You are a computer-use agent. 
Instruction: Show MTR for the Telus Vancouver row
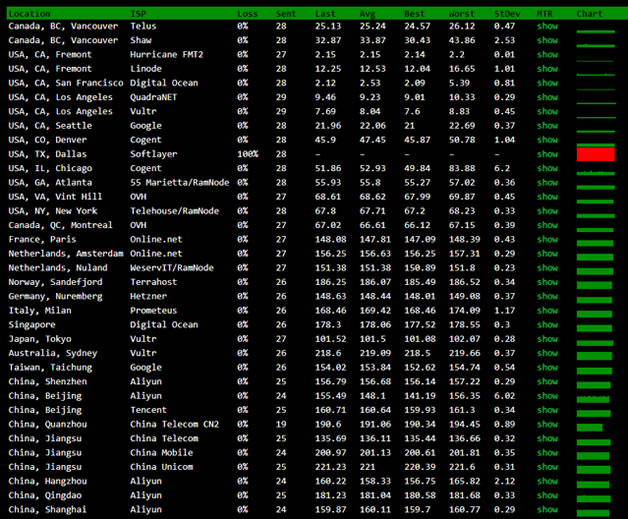(547, 26)
